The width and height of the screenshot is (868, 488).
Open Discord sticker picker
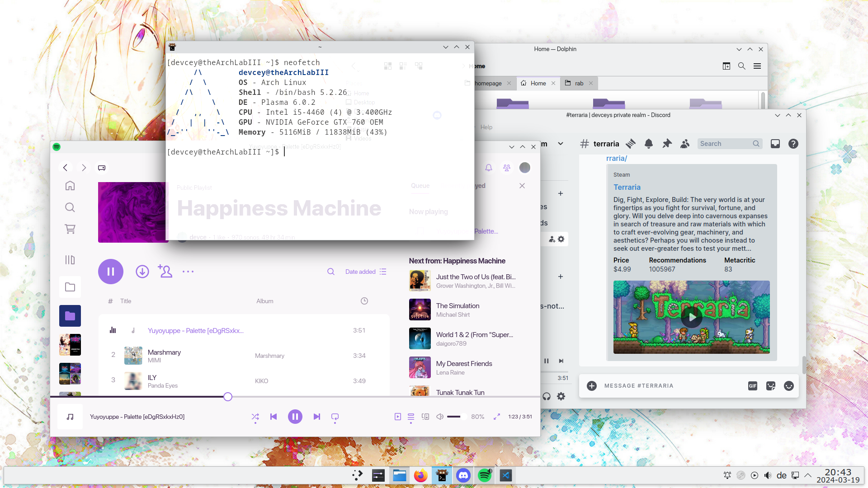(771, 386)
